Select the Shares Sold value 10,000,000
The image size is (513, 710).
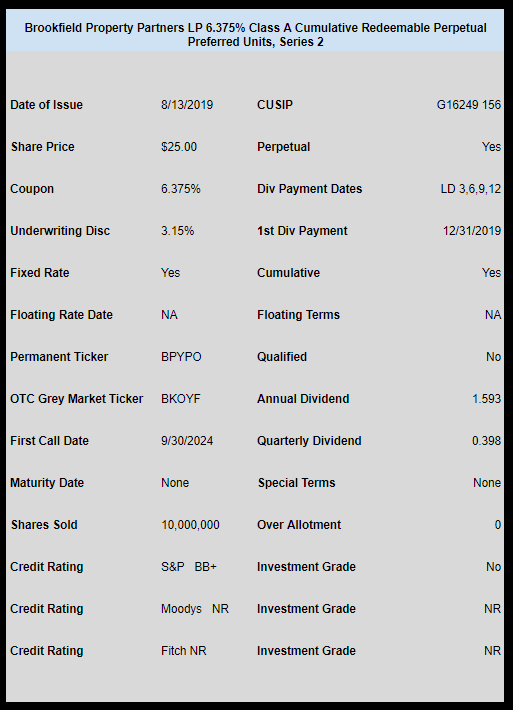click(190, 525)
